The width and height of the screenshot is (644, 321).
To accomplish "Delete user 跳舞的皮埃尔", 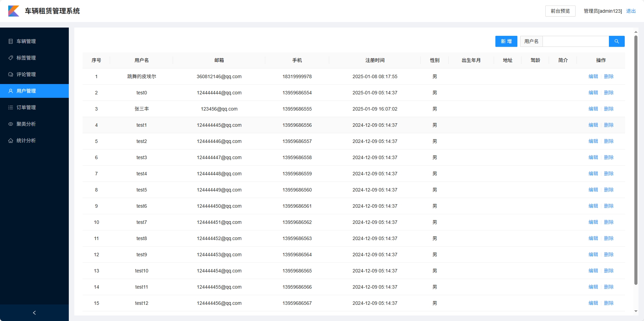I will [x=609, y=76].
